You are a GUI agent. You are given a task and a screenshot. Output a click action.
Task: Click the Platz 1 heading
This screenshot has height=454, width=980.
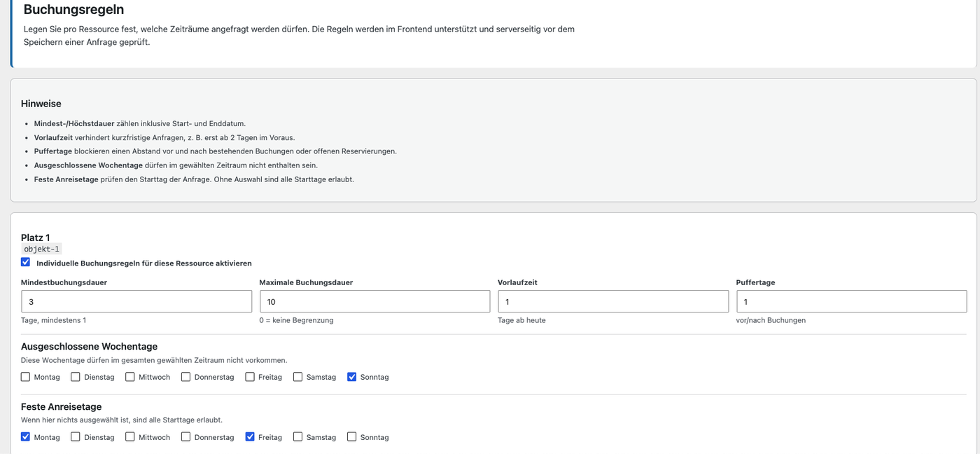[36, 238]
